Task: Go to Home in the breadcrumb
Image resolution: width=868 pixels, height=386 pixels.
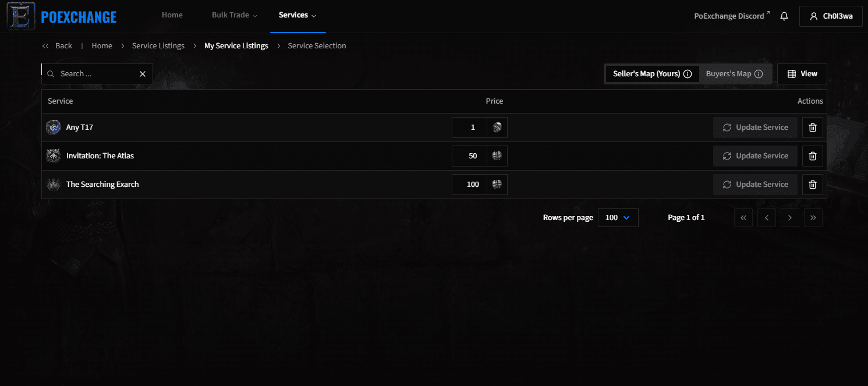Action: [102, 46]
